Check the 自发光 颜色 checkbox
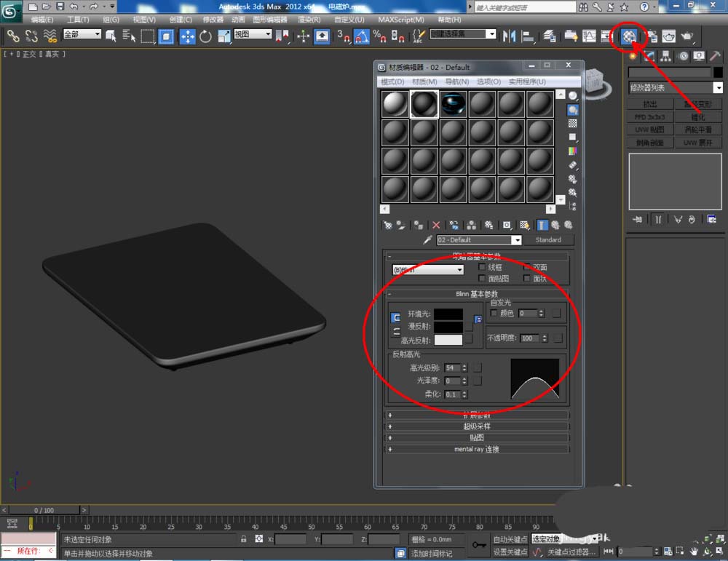This screenshot has width=728, height=561. coord(494,313)
